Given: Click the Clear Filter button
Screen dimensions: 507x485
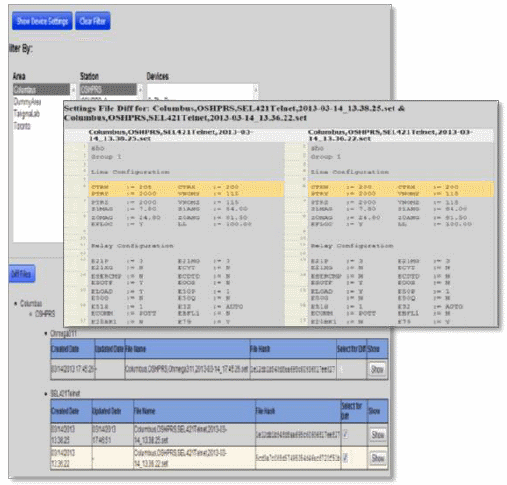Looking at the screenshot, I should (x=93, y=21).
